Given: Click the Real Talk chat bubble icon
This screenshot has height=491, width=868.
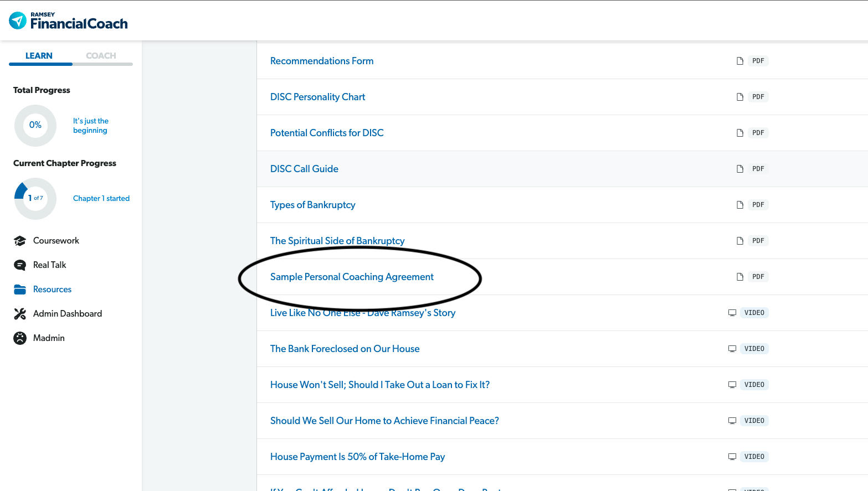Looking at the screenshot, I should pos(20,265).
